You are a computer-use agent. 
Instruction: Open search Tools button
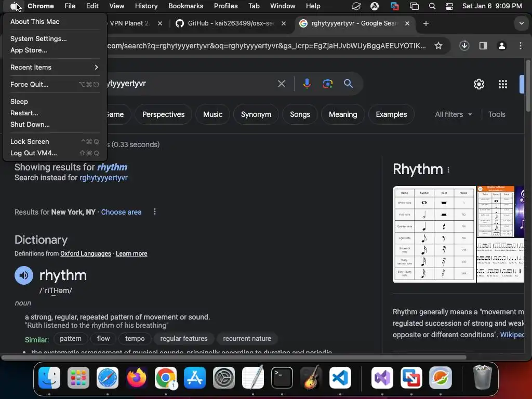coord(496,114)
